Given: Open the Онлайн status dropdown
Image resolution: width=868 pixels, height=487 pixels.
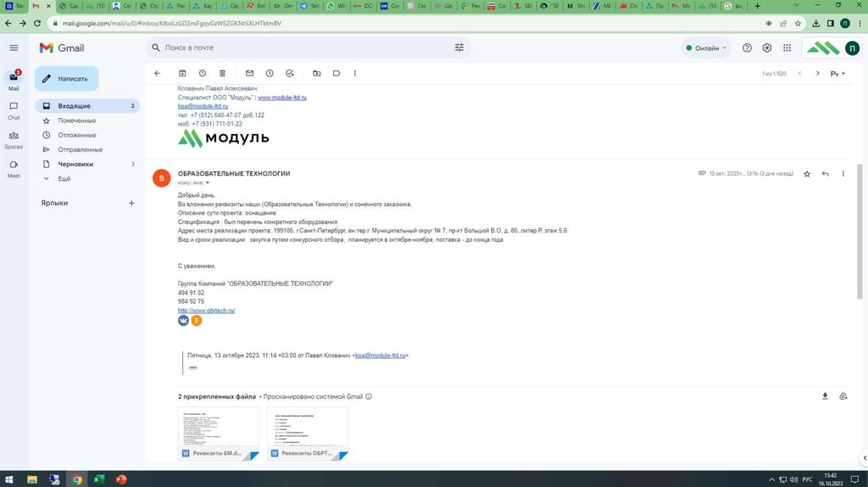Looking at the screenshot, I should point(706,48).
